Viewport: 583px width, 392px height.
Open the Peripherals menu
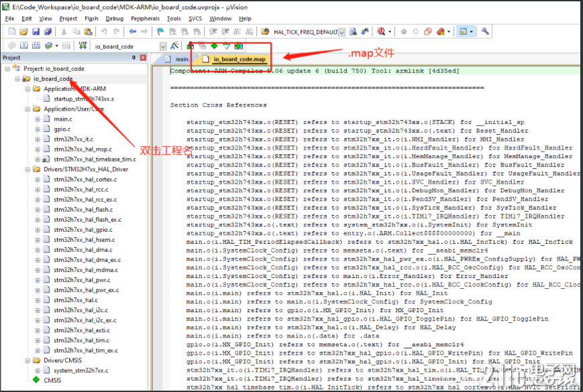tap(146, 19)
